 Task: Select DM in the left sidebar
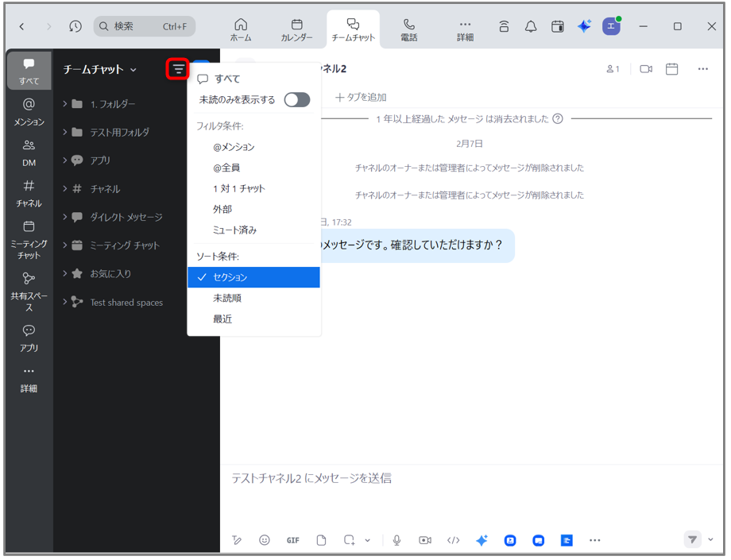29,153
